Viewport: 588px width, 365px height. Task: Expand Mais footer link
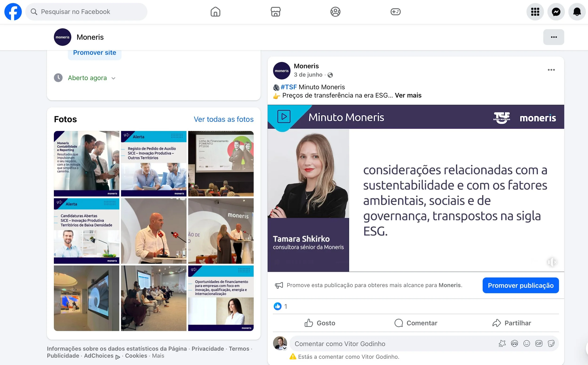(x=158, y=356)
